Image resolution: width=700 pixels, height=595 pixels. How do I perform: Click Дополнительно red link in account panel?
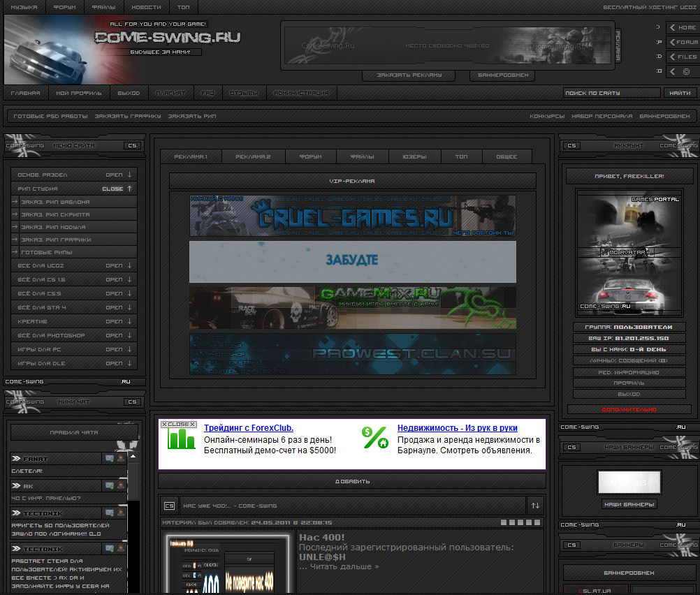point(629,409)
